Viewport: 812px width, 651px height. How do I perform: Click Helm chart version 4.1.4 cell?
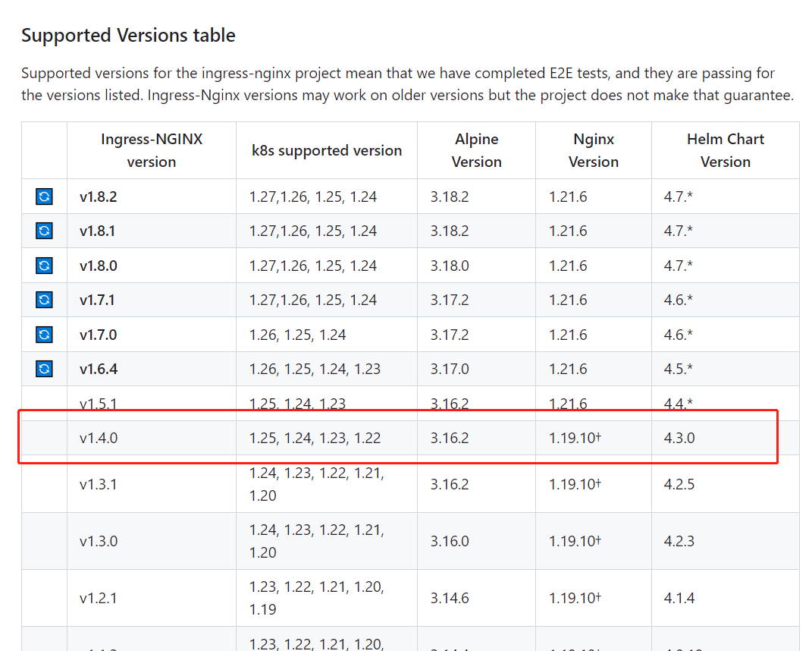[x=725, y=598]
